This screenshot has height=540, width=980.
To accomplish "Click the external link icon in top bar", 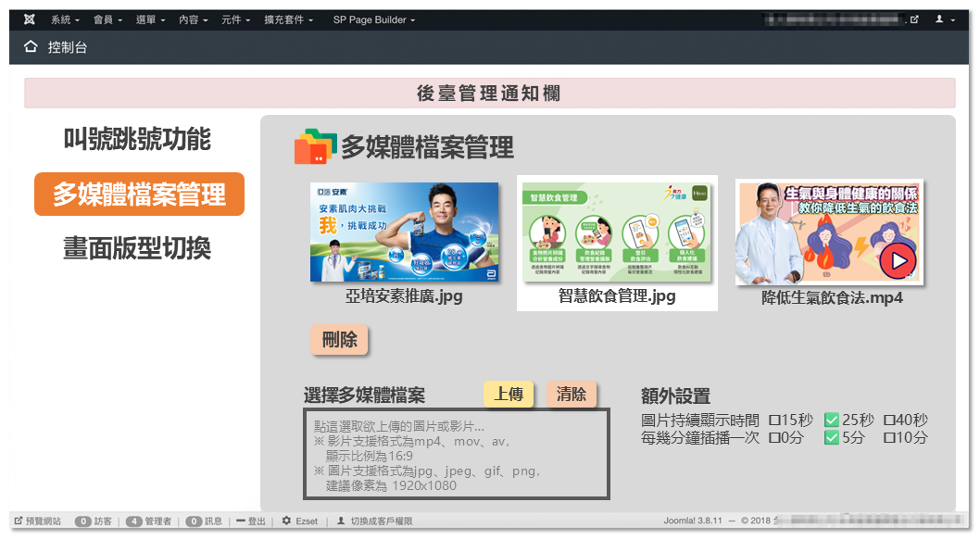I will [914, 19].
